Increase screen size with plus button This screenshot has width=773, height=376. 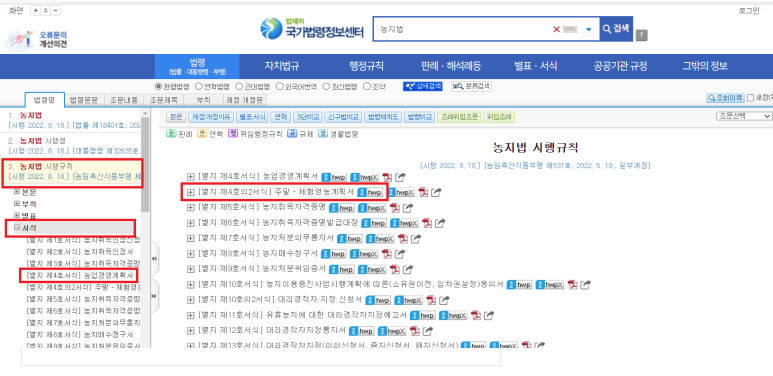coord(35,10)
